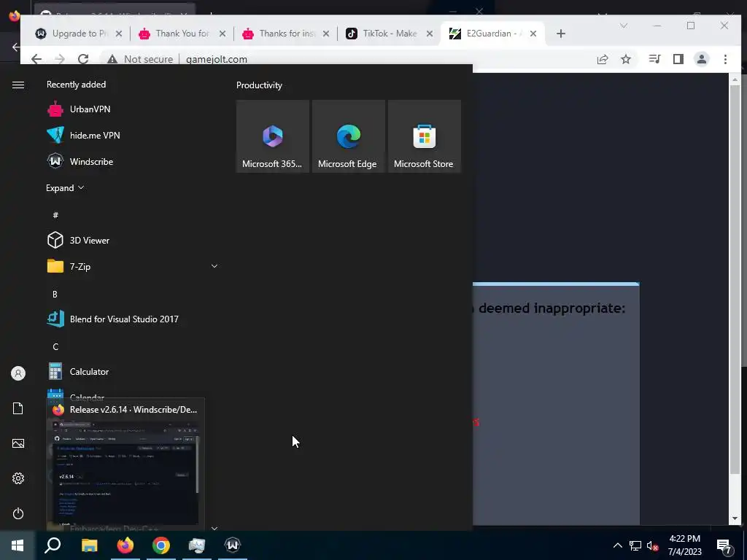The width and height of the screenshot is (747, 560).
Task: Open Settings gear in Start sidebar
Action: pos(18,478)
